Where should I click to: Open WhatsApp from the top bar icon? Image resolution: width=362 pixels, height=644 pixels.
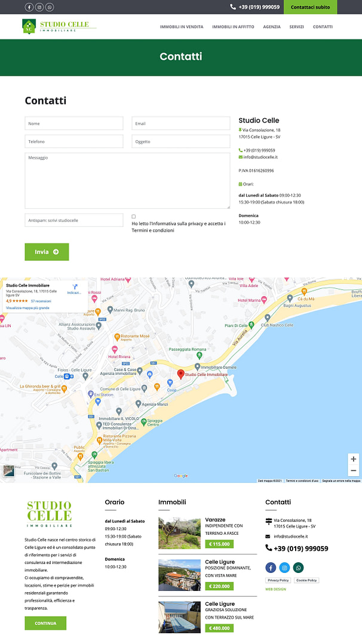click(x=50, y=7)
